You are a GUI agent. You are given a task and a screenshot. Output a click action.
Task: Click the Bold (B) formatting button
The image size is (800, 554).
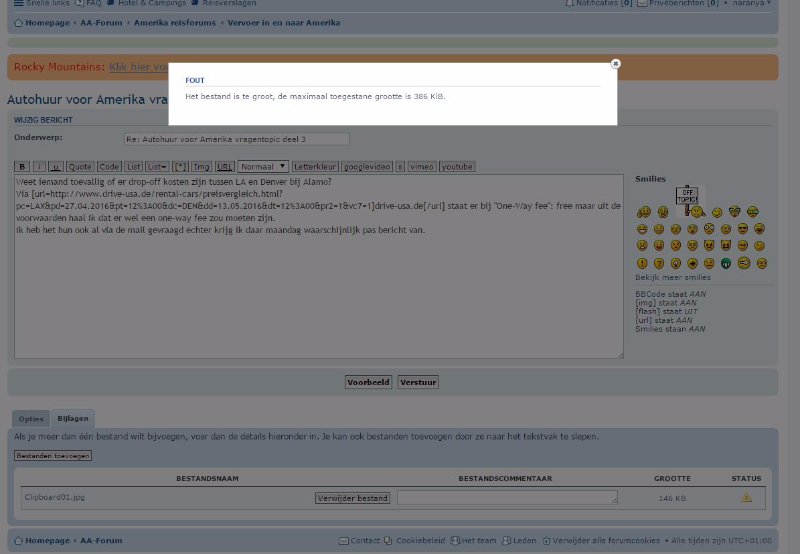pos(22,167)
